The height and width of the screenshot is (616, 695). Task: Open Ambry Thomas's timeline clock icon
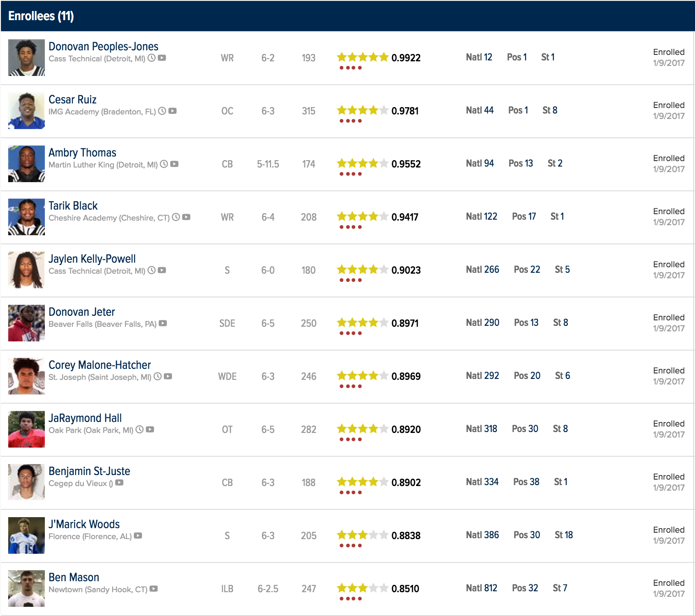pos(164,164)
